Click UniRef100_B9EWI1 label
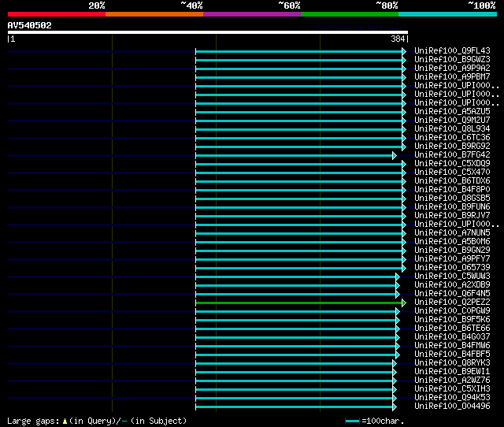 click(452, 372)
